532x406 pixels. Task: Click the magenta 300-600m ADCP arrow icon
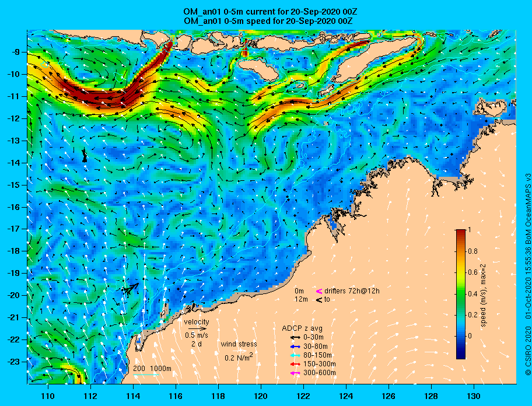(295, 373)
